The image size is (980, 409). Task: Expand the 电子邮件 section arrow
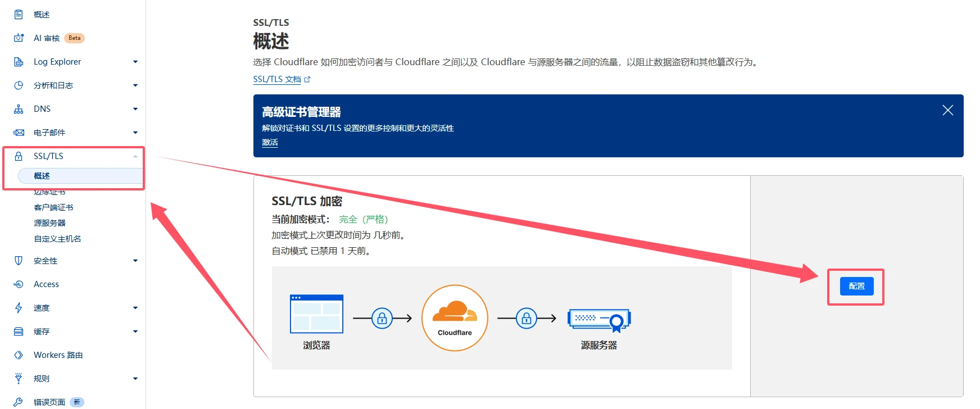click(135, 133)
